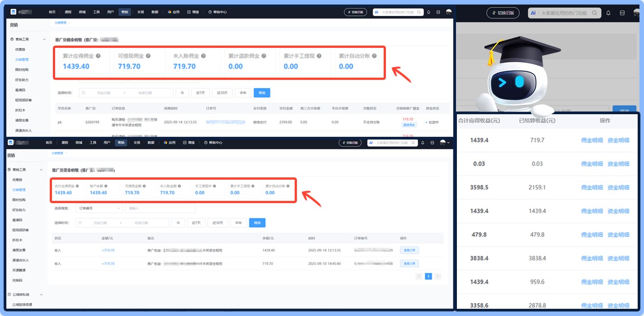Click help icon beside 累计应得佣金
Viewport: 644px width, 316px height.
point(98,56)
